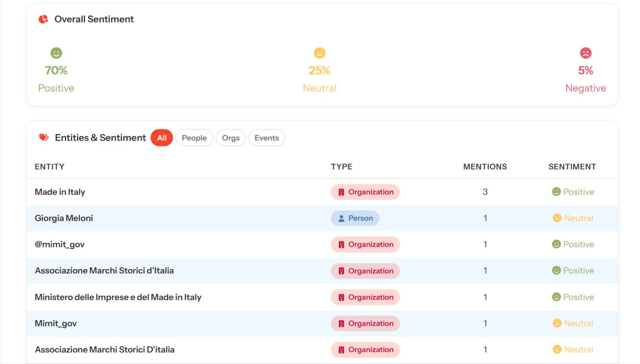Click the SENTIMENT column header

[x=572, y=167]
